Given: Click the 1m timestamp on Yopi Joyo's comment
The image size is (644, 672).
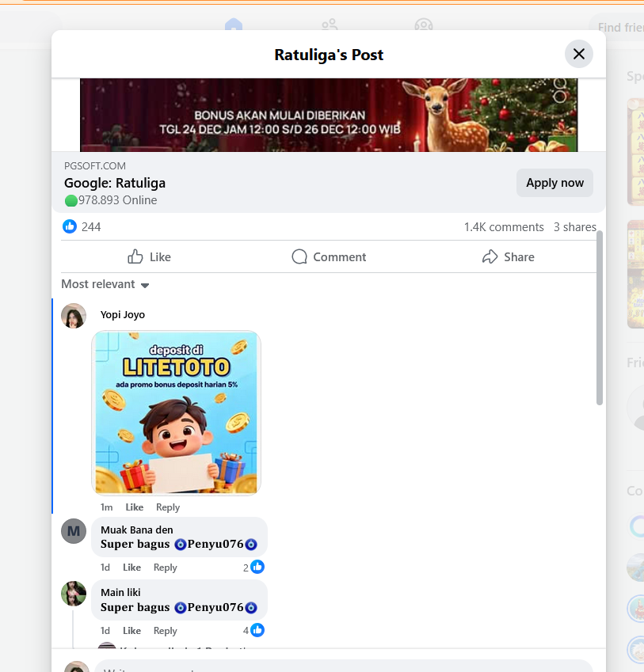Looking at the screenshot, I should 106,507.
